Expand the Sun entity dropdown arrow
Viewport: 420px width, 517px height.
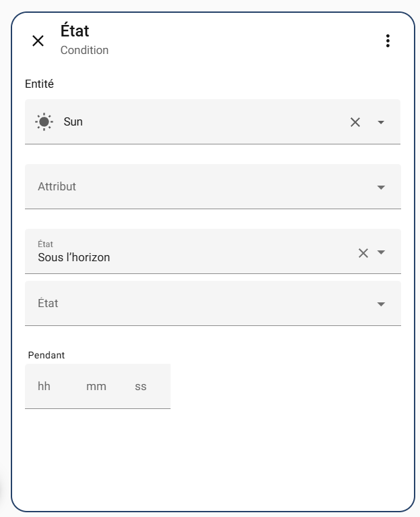pos(381,122)
